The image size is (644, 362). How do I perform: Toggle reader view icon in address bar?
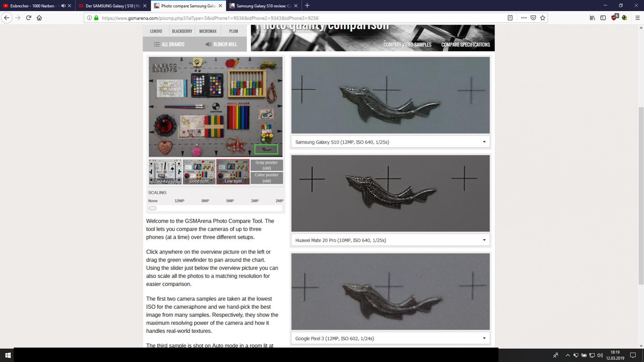click(510, 18)
